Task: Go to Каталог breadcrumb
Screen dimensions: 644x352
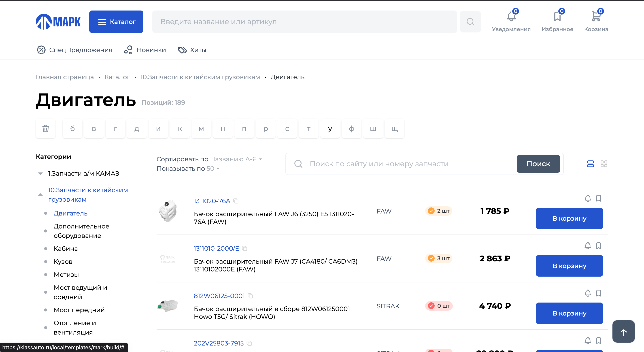Action: (x=117, y=77)
